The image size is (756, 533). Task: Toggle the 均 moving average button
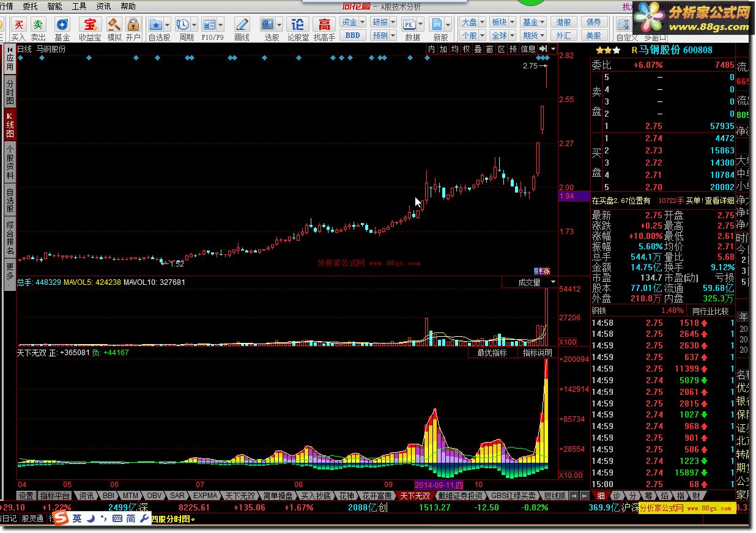pyautogui.click(x=455, y=49)
